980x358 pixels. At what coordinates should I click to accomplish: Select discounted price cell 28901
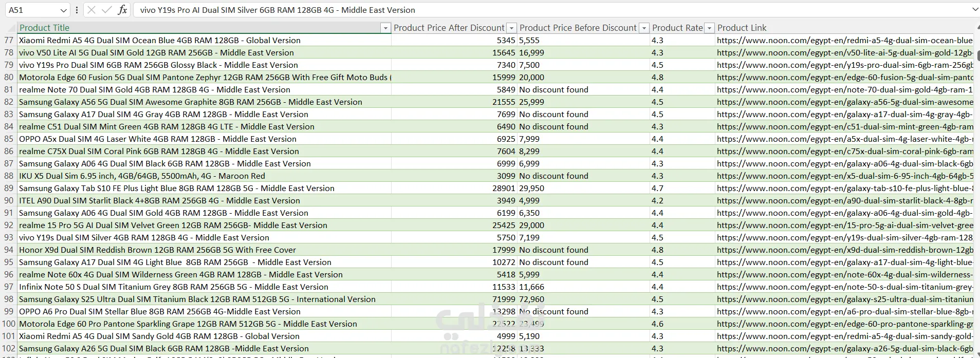coord(454,188)
